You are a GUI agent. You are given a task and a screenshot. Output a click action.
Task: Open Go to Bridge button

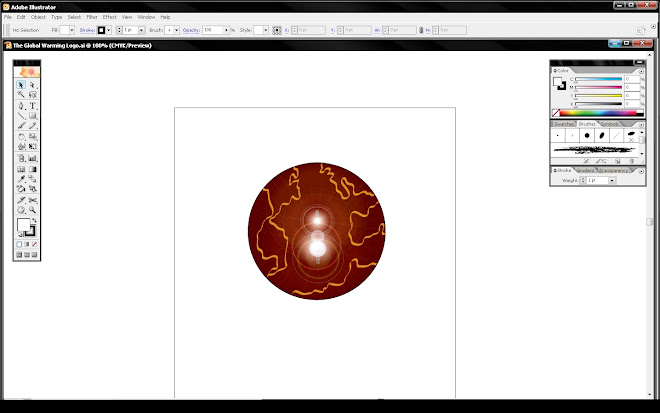[x=640, y=30]
